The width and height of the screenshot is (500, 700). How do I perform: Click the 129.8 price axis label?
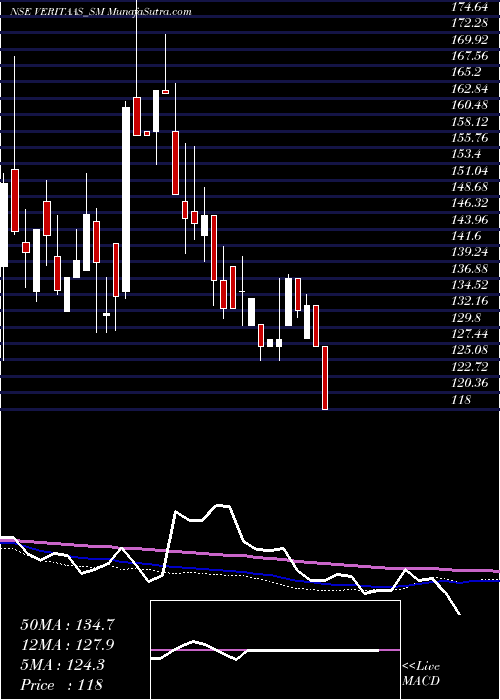point(465,318)
